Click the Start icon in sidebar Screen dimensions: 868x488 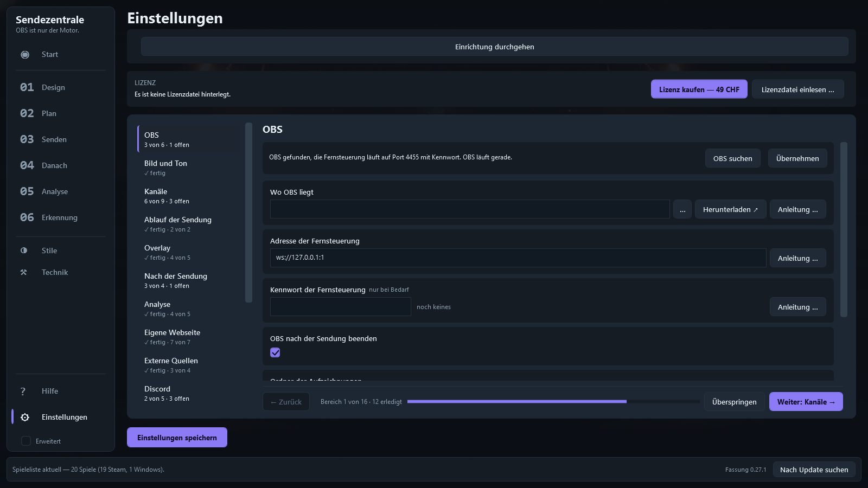(x=25, y=54)
